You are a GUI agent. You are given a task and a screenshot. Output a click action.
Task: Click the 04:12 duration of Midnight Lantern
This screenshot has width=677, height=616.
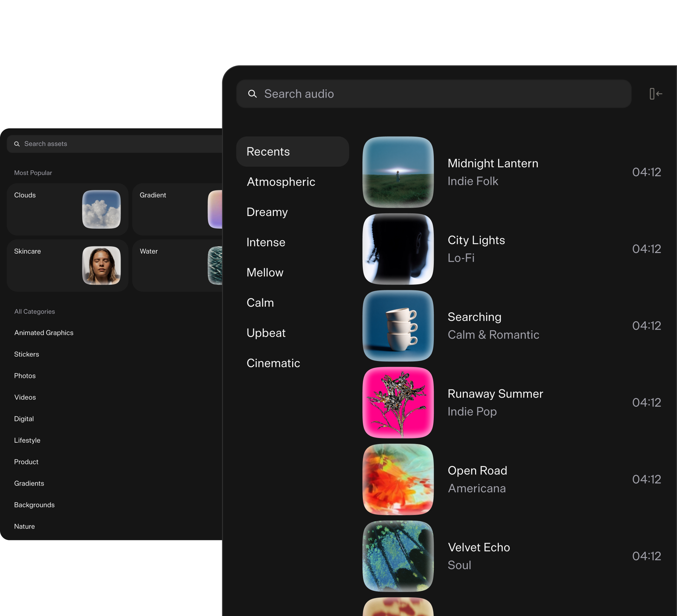[646, 172]
